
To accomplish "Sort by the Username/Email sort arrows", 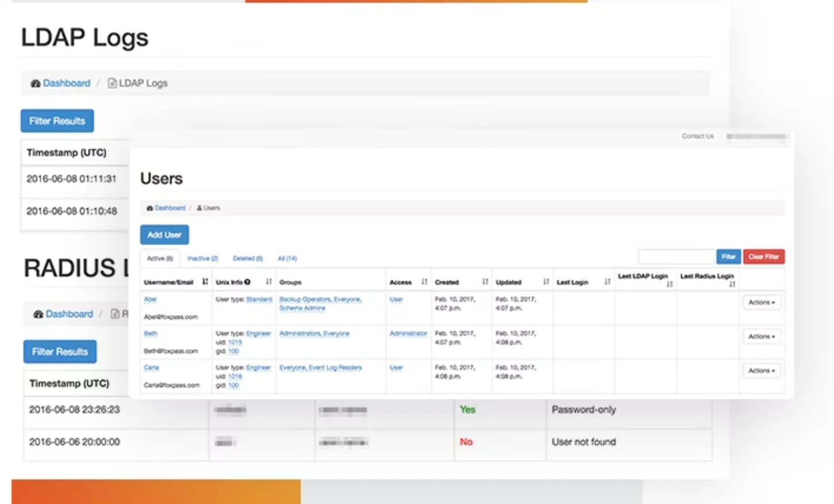I will [205, 282].
